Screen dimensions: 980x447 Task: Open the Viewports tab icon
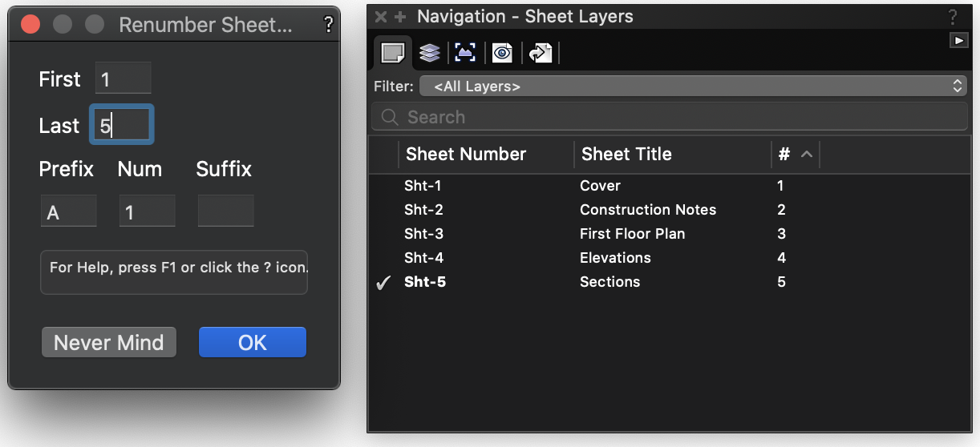[465, 53]
